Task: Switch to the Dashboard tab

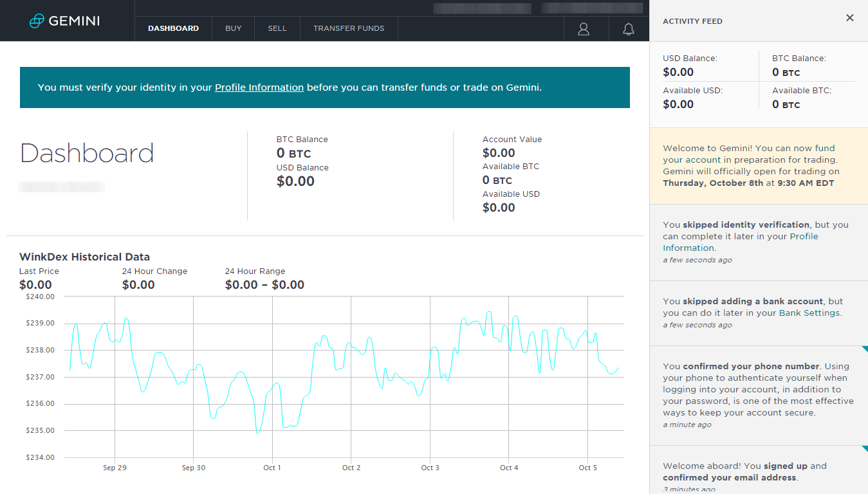Action: click(173, 28)
